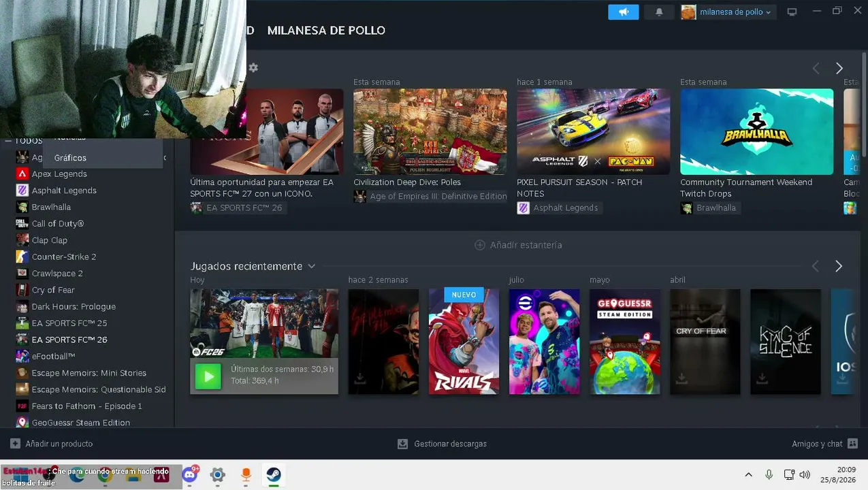Select EA SPORTS FC 25 in the list
The height and width of the screenshot is (490, 868).
pos(69,323)
